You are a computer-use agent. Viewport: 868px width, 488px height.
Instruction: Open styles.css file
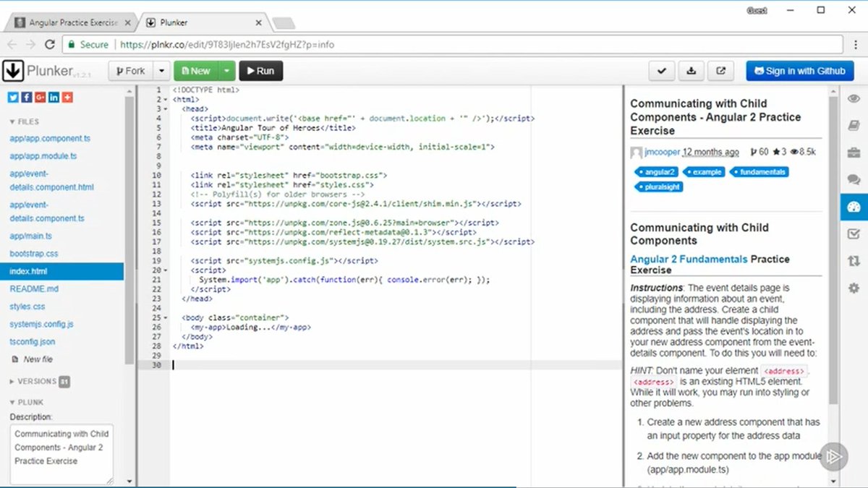pyautogui.click(x=27, y=307)
